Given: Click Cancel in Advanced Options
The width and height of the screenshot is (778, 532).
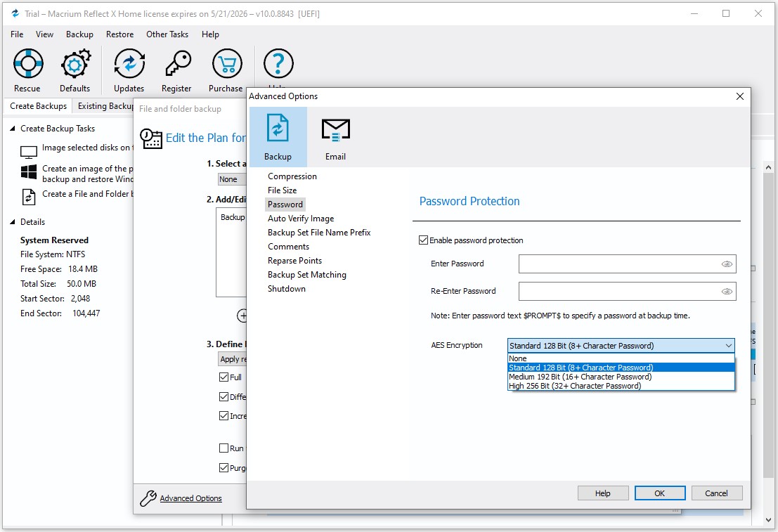Looking at the screenshot, I should point(716,493).
